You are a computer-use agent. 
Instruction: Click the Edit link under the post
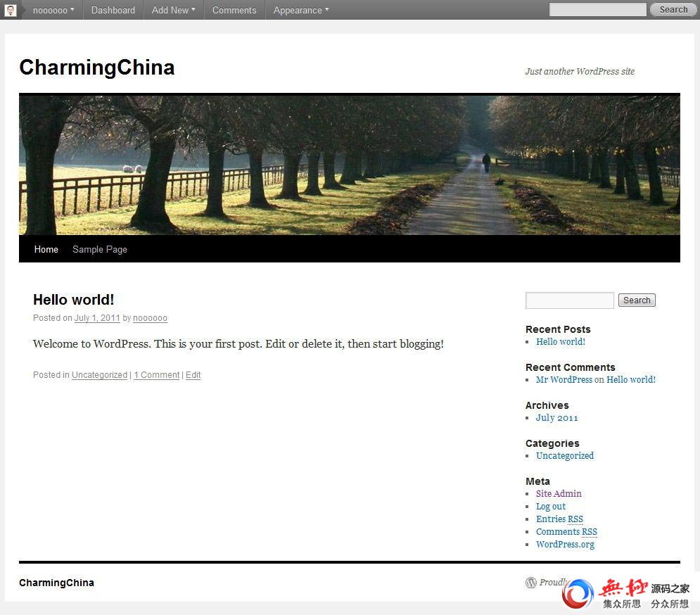(x=193, y=375)
